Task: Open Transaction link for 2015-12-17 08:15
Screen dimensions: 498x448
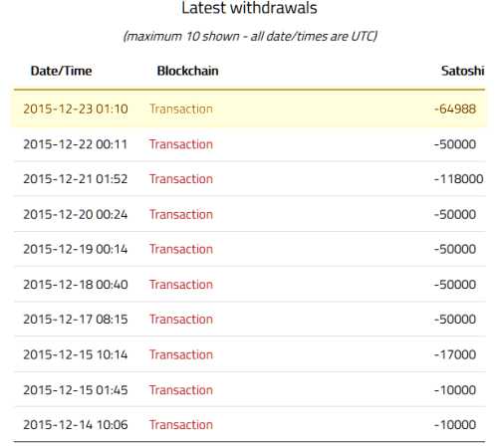Action: (181, 319)
